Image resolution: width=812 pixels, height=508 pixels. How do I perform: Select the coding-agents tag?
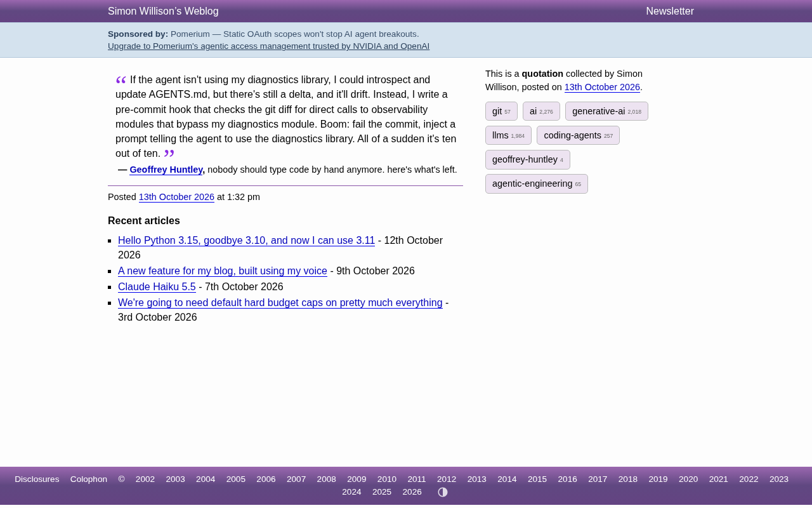(578, 135)
